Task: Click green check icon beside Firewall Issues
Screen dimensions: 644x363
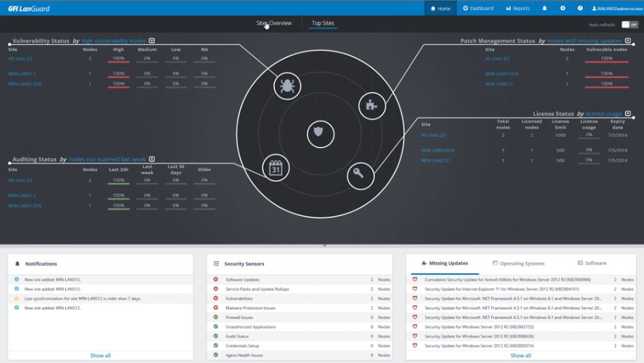Action: click(215, 317)
